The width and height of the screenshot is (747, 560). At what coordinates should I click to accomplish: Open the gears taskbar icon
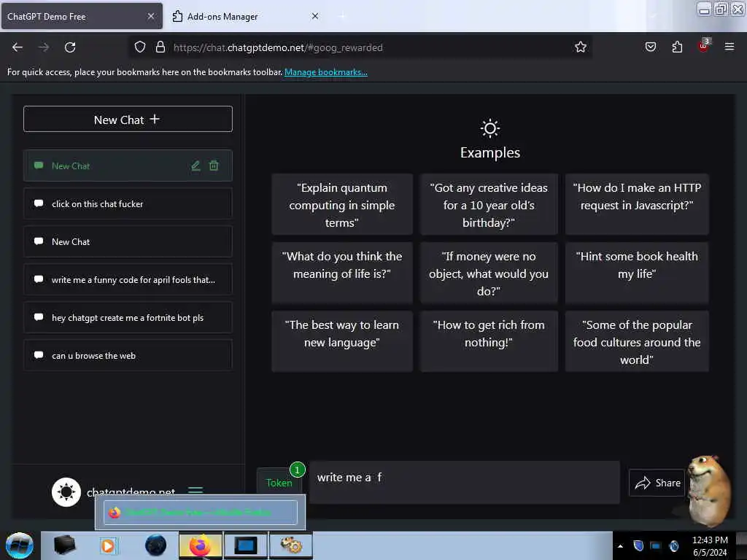pyautogui.click(x=291, y=545)
